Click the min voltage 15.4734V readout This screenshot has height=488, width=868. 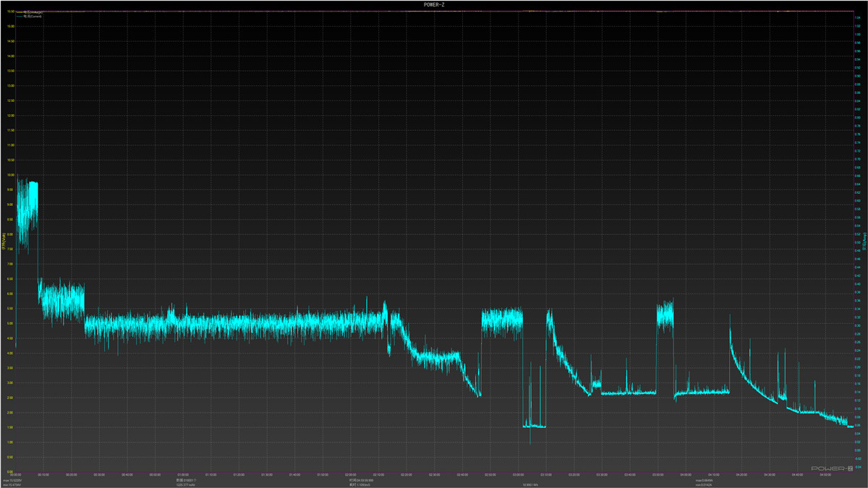coord(13,484)
